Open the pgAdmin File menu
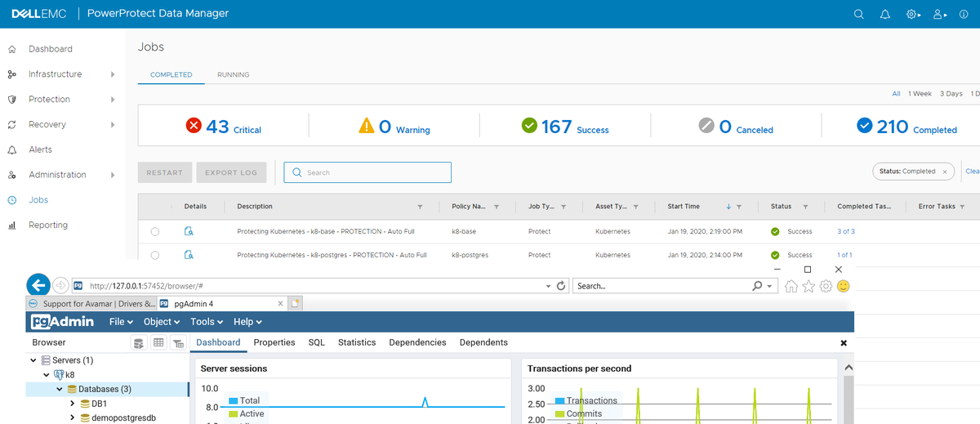Image resolution: width=980 pixels, height=424 pixels. click(120, 322)
